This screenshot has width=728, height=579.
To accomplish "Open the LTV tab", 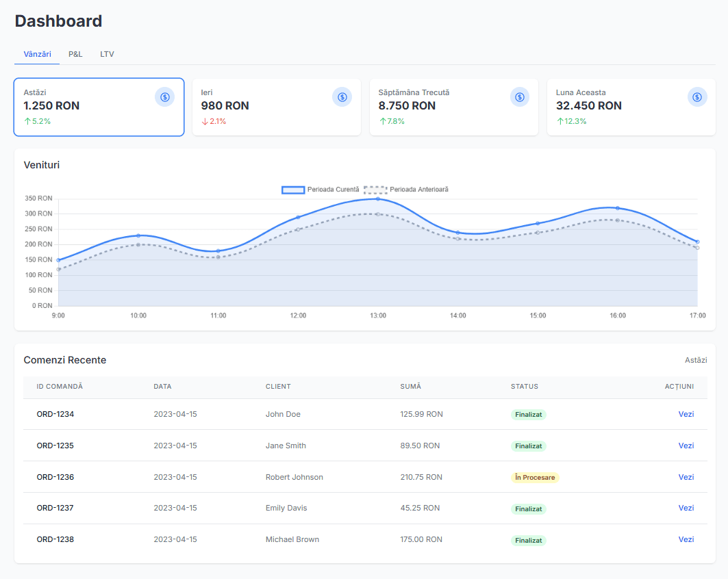I will 108,53.
